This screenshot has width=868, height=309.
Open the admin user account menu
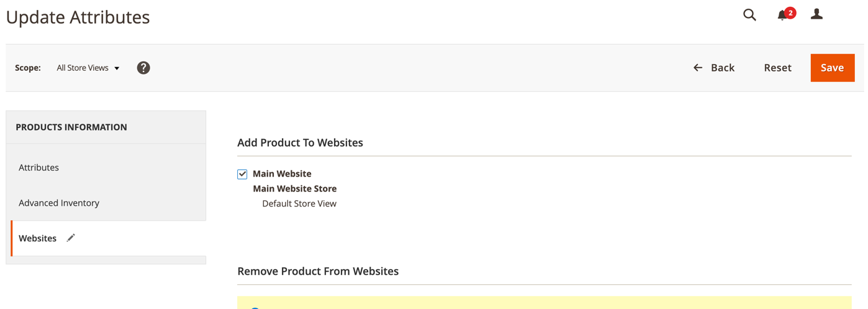[816, 14]
